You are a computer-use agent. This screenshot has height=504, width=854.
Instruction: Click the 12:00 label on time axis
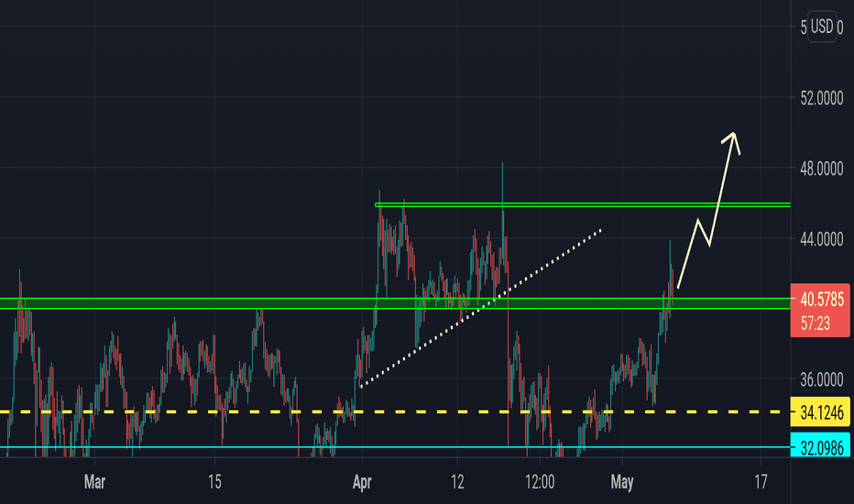coord(540,482)
